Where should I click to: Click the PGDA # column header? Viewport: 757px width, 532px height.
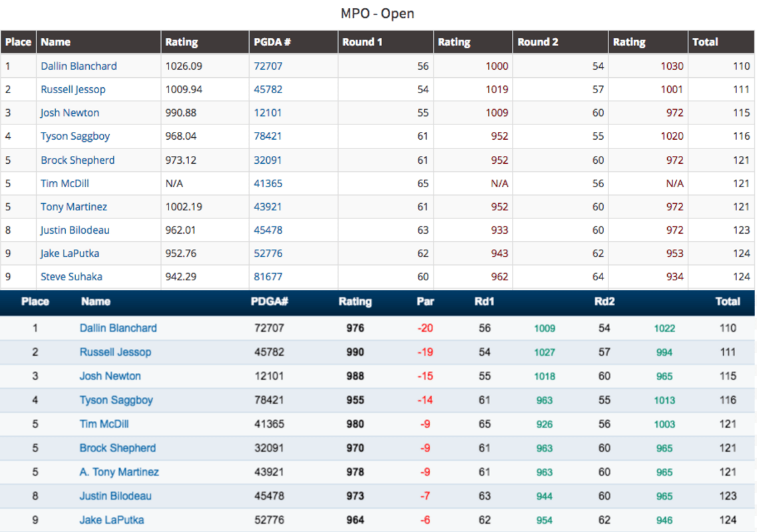coord(272,42)
